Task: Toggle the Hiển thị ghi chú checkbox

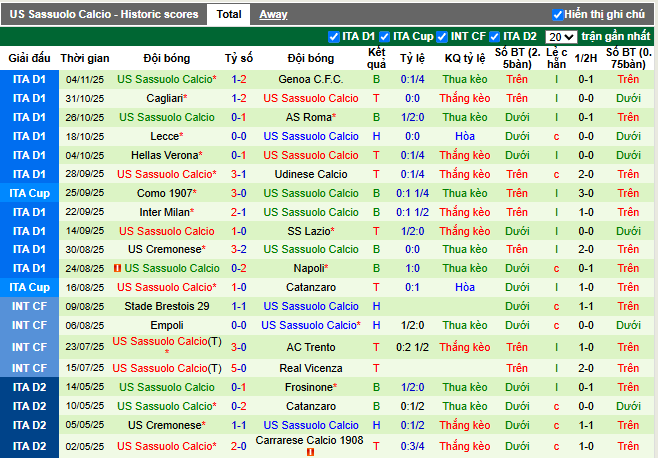Action: 557,15
